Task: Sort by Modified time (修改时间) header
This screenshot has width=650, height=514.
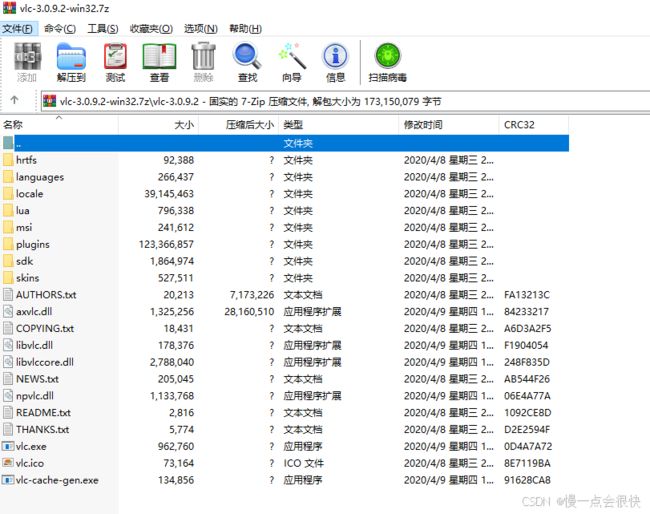Action: [449, 125]
